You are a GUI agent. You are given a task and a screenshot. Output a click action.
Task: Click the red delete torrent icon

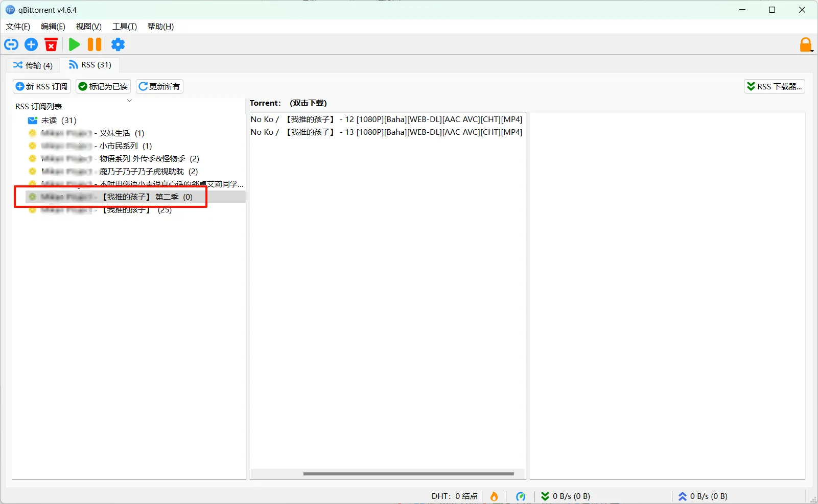pos(51,44)
